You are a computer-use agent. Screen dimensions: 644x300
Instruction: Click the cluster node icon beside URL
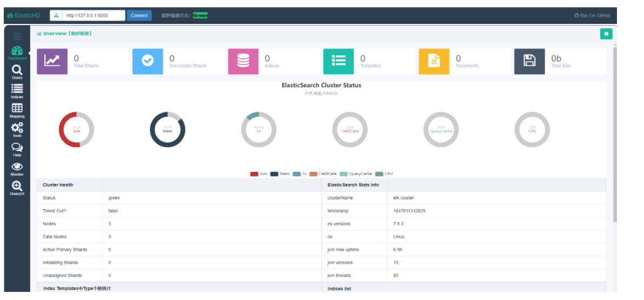click(x=57, y=16)
